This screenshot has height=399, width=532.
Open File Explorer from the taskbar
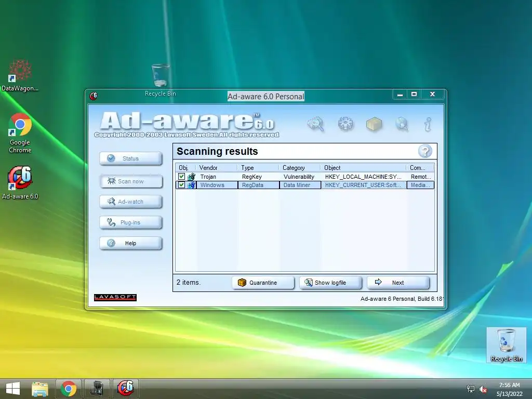39,389
